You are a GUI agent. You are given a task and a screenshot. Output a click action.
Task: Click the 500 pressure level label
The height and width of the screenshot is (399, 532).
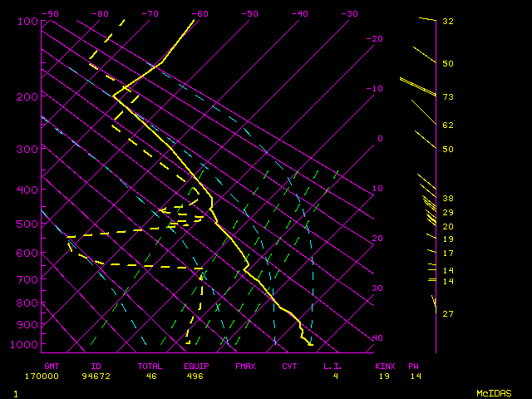[27, 224]
